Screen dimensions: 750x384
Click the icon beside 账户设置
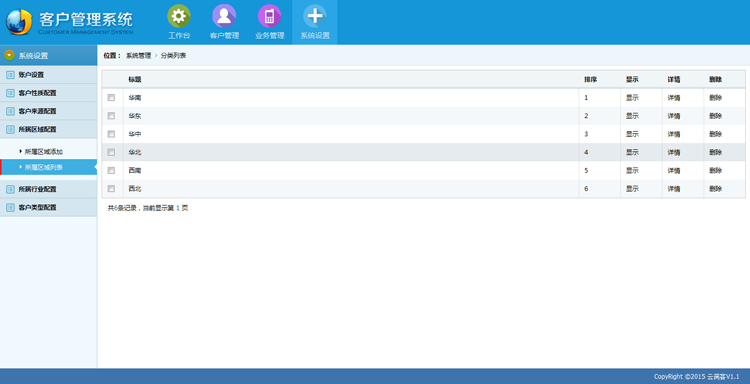pos(10,75)
